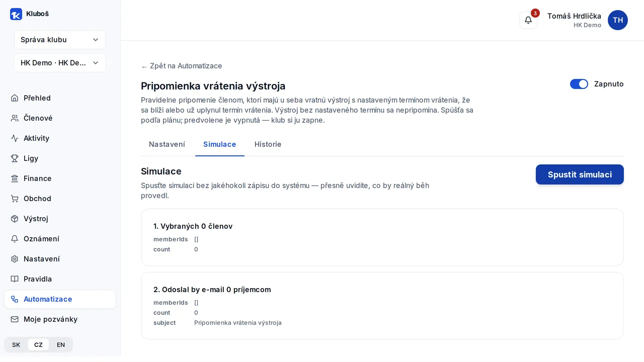Go to Finance in the sidebar

[x=60, y=178]
